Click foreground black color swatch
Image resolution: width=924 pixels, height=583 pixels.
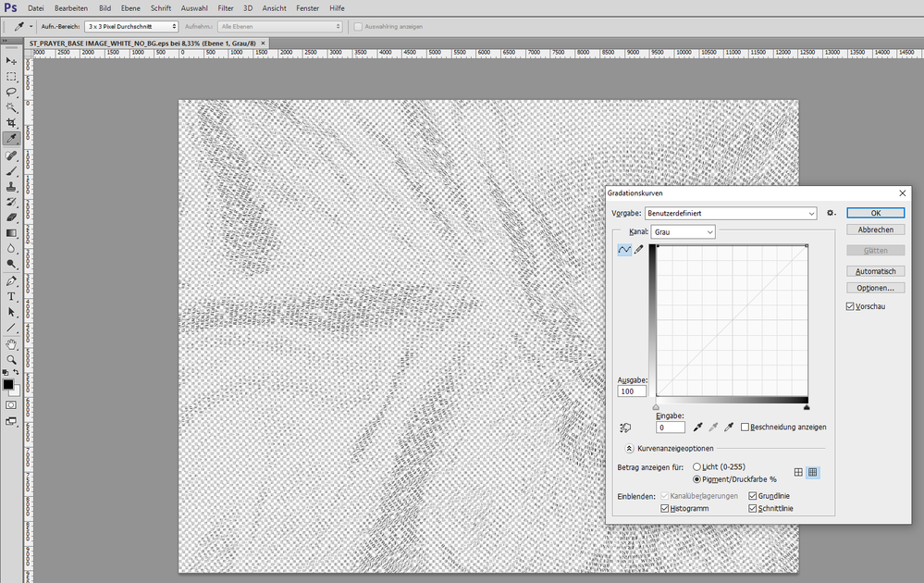pos(7,384)
